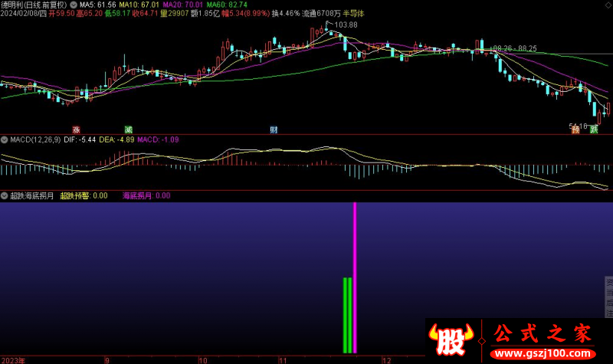The width and height of the screenshot is (613, 364).
Task: Click the green 跌 marker at right
Action: pos(592,130)
